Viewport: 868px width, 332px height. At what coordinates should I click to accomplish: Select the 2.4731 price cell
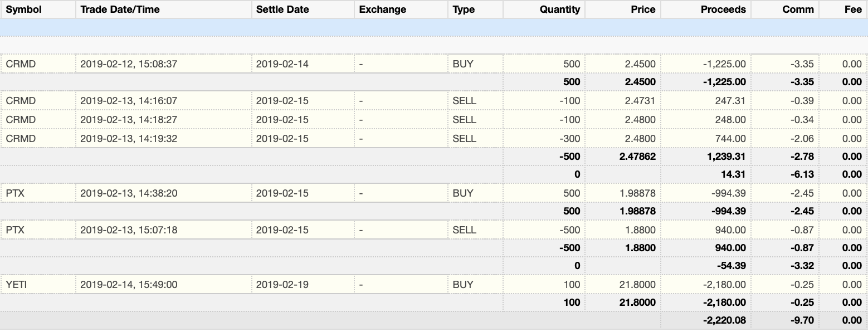[640, 101]
